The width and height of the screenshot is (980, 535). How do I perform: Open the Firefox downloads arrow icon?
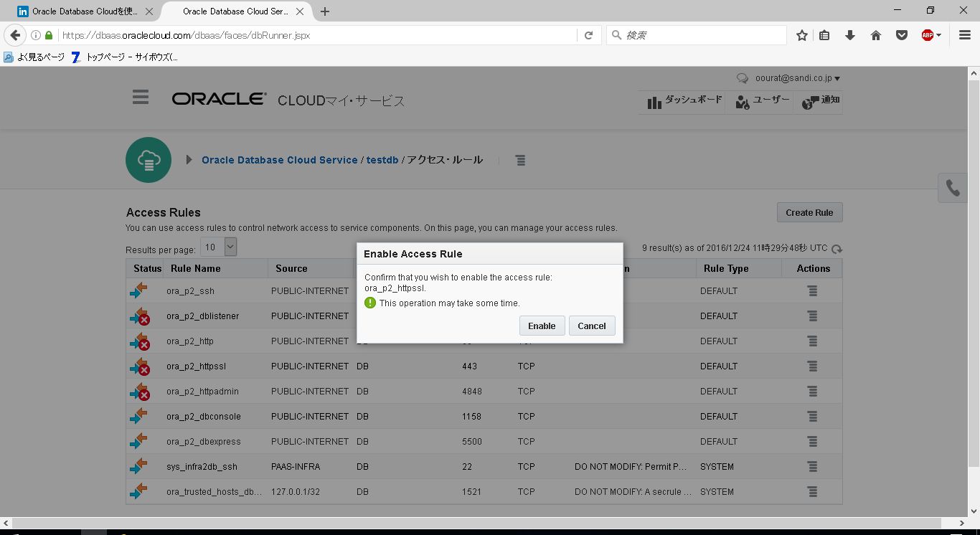[850, 35]
